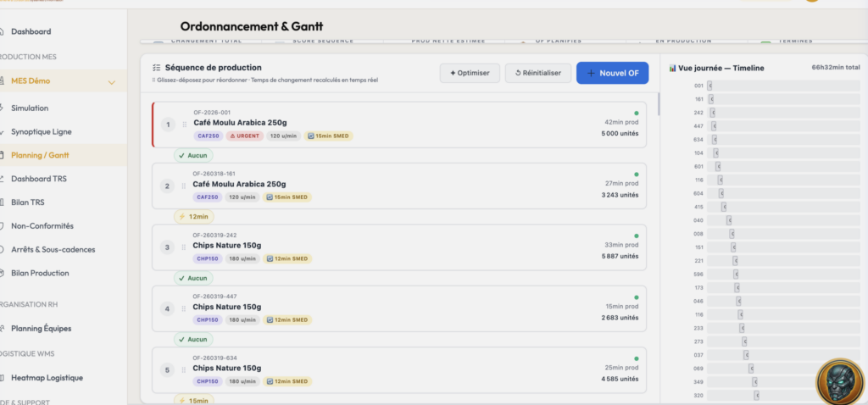
Task: Create a new order with Nouvel OF
Action: [612, 73]
